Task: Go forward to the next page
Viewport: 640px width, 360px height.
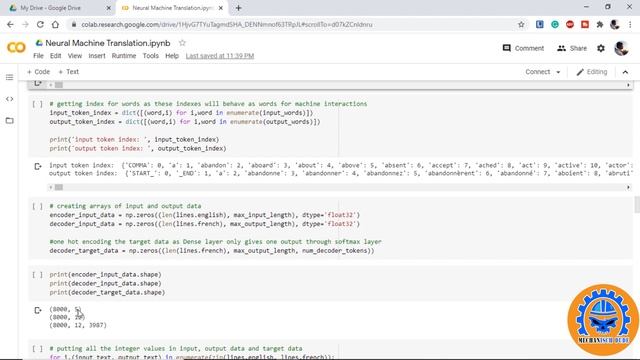Action: click(x=25, y=24)
